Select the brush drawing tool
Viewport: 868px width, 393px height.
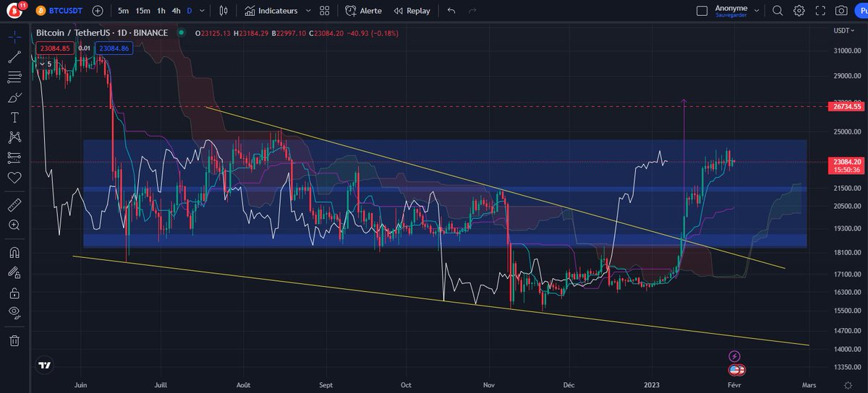coord(14,97)
